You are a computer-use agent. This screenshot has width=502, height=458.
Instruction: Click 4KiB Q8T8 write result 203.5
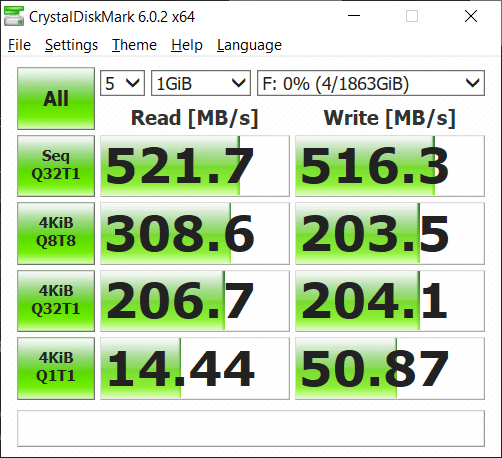pyautogui.click(x=390, y=233)
